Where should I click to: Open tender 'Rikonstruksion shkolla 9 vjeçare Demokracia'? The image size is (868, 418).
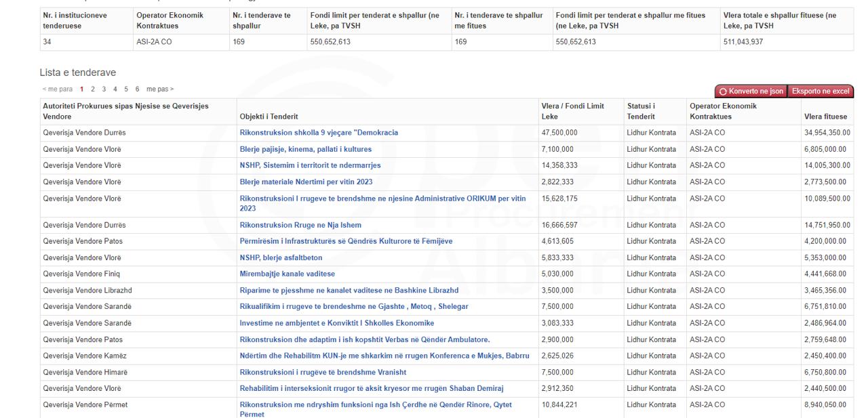(319, 133)
